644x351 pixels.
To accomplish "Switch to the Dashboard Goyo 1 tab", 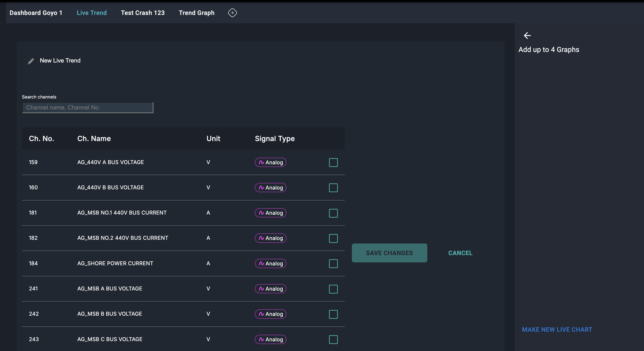I will 36,13.
